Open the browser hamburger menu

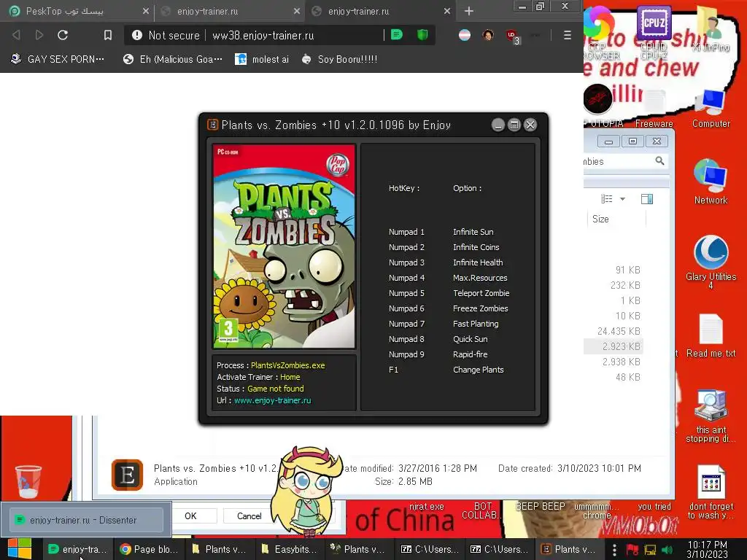click(x=567, y=35)
